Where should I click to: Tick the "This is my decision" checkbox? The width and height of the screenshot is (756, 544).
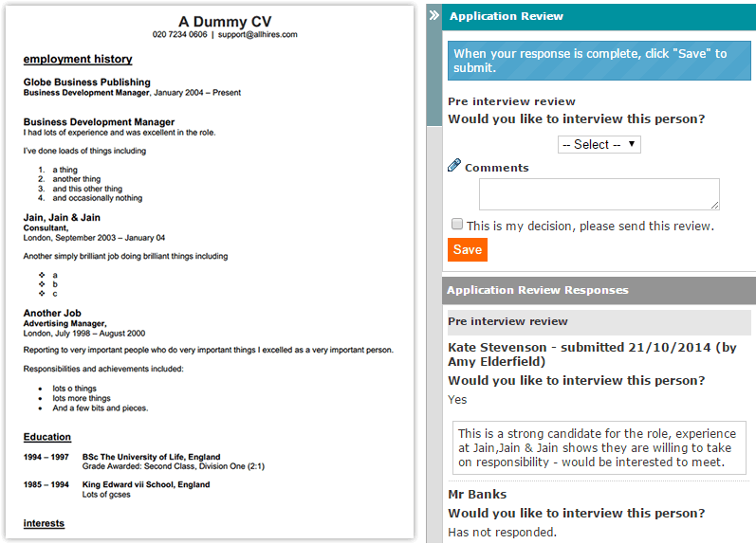coord(457,225)
